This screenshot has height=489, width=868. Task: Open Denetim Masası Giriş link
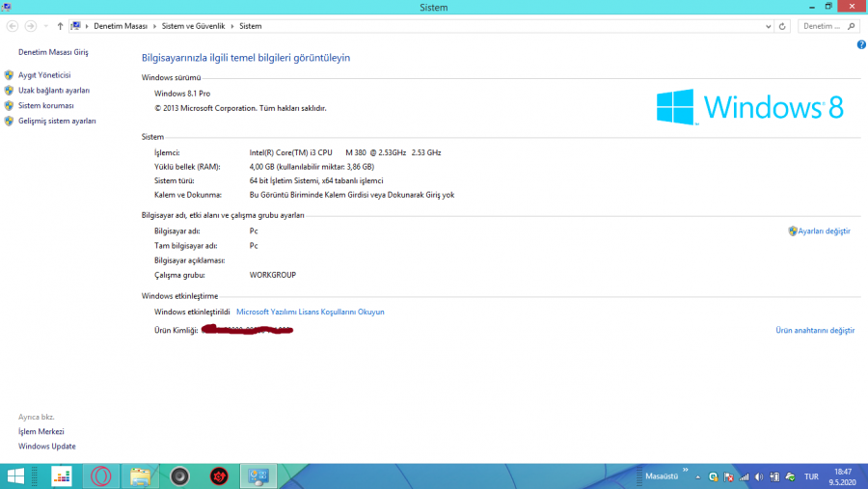click(x=53, y=52)
